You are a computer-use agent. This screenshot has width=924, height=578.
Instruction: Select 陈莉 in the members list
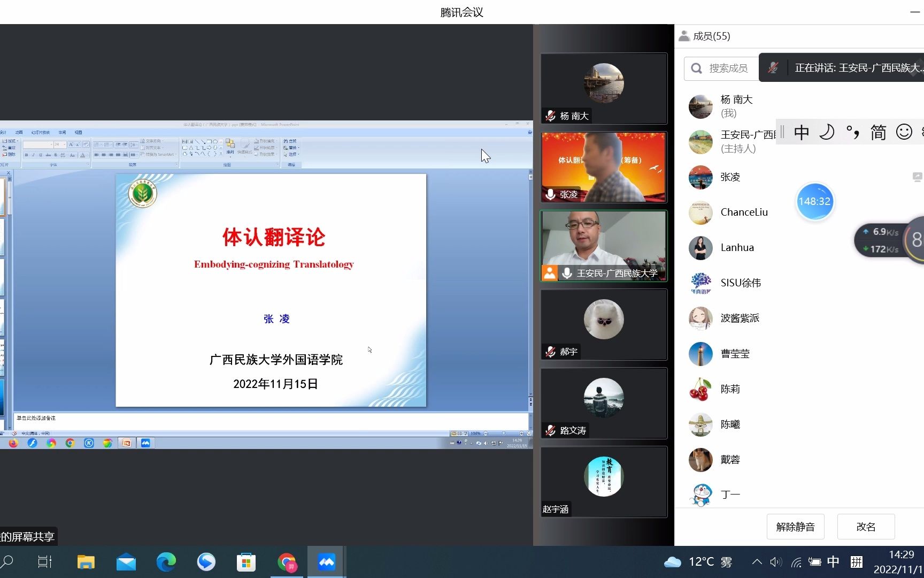[x=799, y=389]
